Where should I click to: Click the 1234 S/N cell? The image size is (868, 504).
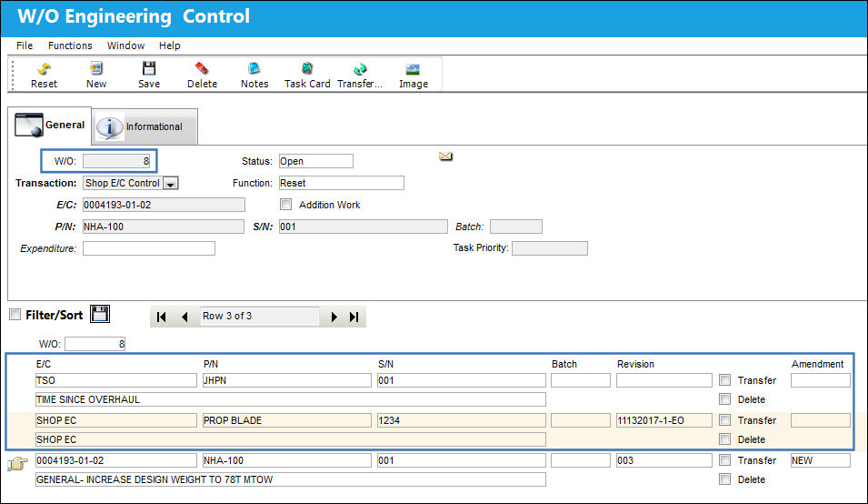pyautogui.click(x=461, y=420)
